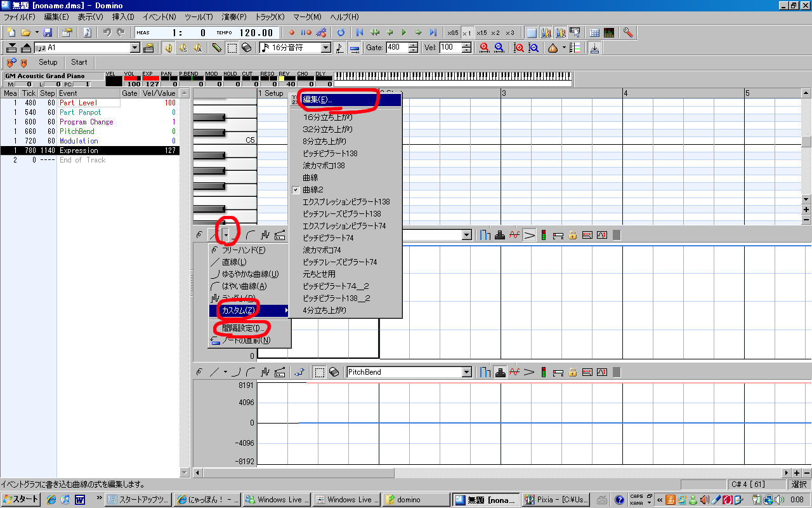This screenshot has height=508, width=812.
Task: Click the Start marker button
Action: point(79,62)
